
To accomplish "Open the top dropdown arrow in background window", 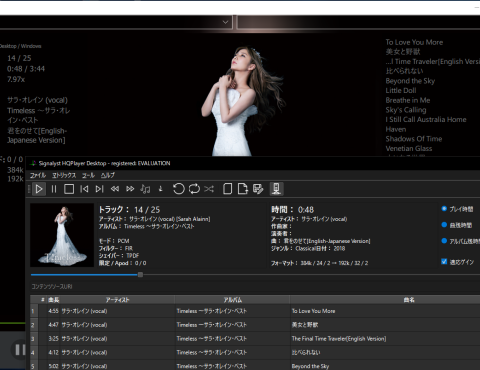I will tap(226, 22).
